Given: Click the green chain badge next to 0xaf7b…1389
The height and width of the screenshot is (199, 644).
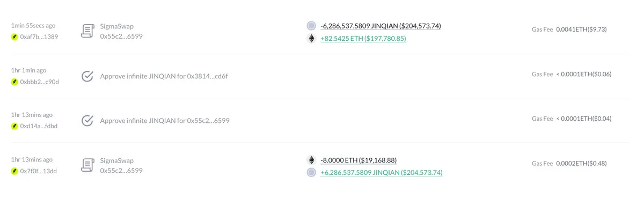Looking at the screenshot, I should pyautogui.click(x=14, y=37).
